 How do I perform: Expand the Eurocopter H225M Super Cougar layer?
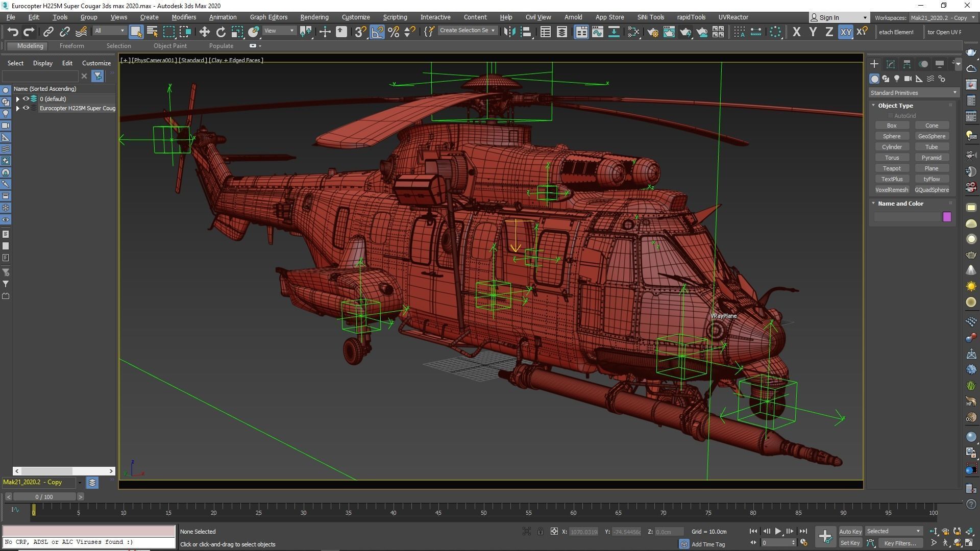18,108
